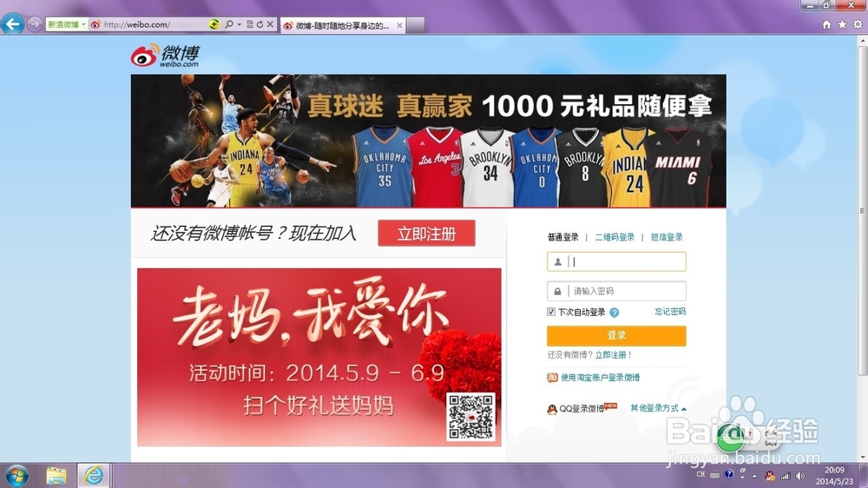Open the Favorites star icon
Image resolution: width=868 pixels, height=488 pixels.
(x=842, y=24)
